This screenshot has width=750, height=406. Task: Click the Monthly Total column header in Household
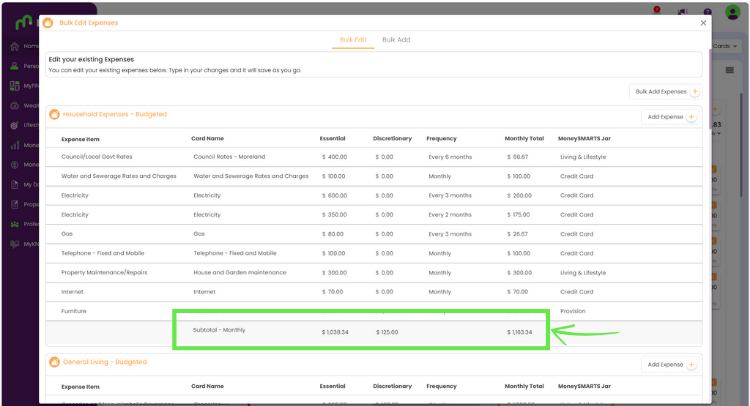[x=524, y=139]
